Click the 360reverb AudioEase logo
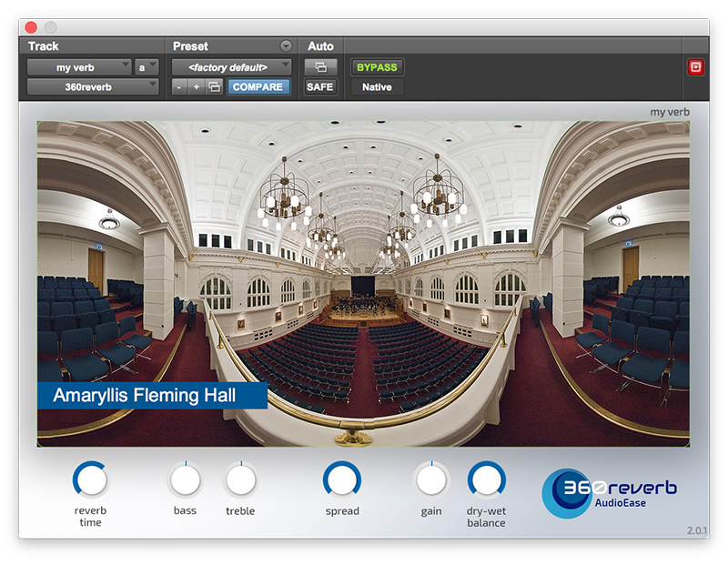This screenshot has height=565, width=728. click(x=609, y=493)
